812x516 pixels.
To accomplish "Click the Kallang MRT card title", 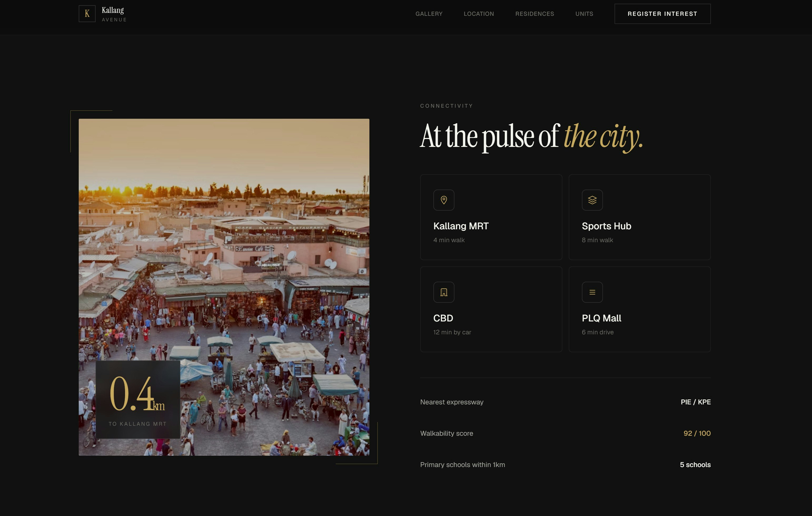I will [461, 226].
